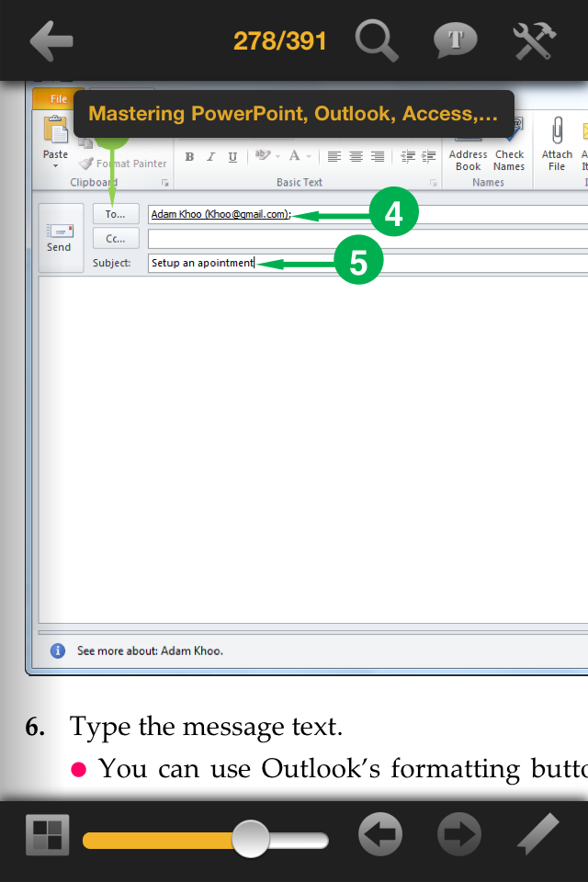Click the To recipient field
This screenshot has height=882, width=588.
click(x=368, y=214)
